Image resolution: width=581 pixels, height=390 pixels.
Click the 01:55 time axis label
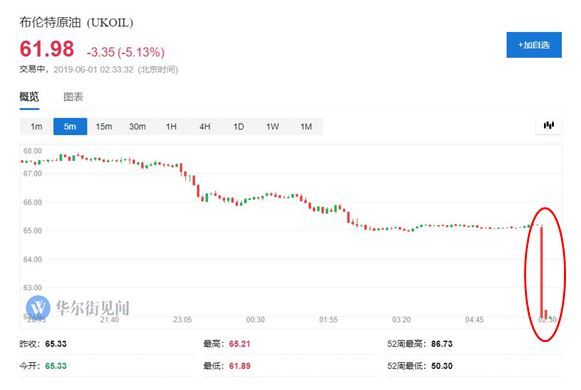click(328, 319)
